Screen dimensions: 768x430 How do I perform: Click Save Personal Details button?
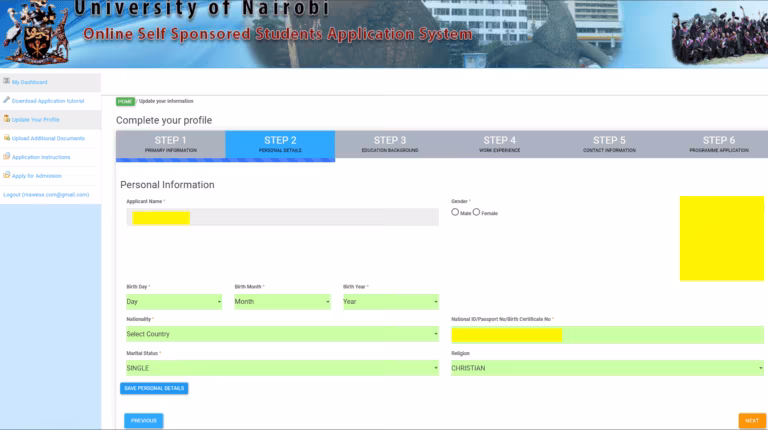154,388
